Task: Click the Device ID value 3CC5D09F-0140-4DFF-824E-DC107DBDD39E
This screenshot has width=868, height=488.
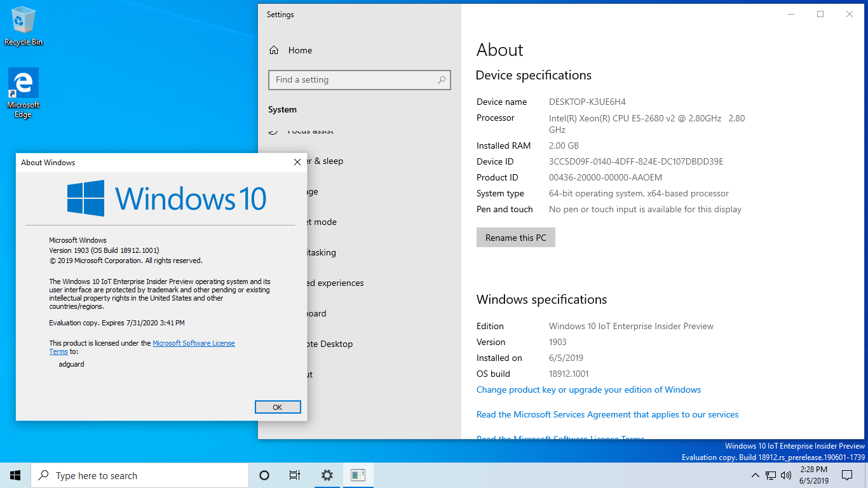Action: (x=636, y=161)
